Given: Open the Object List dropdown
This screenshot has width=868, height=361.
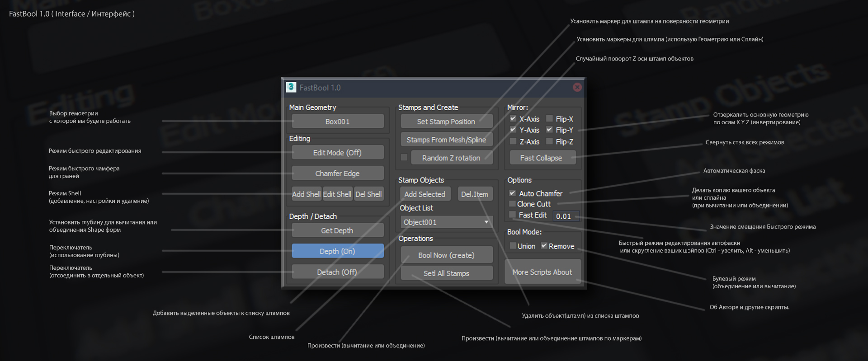Looking at the screenshot, I should pyautogui.click(x=446, y=222).
